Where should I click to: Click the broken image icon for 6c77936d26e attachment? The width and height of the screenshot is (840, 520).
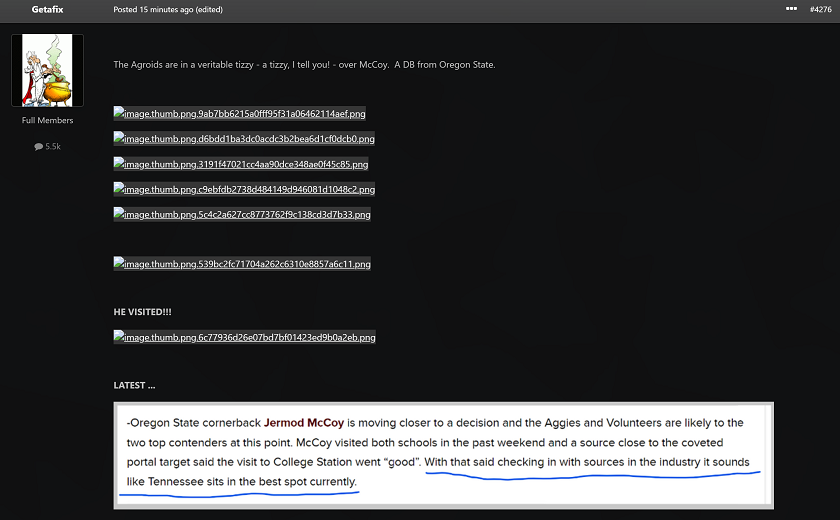[x=117, y=337]
